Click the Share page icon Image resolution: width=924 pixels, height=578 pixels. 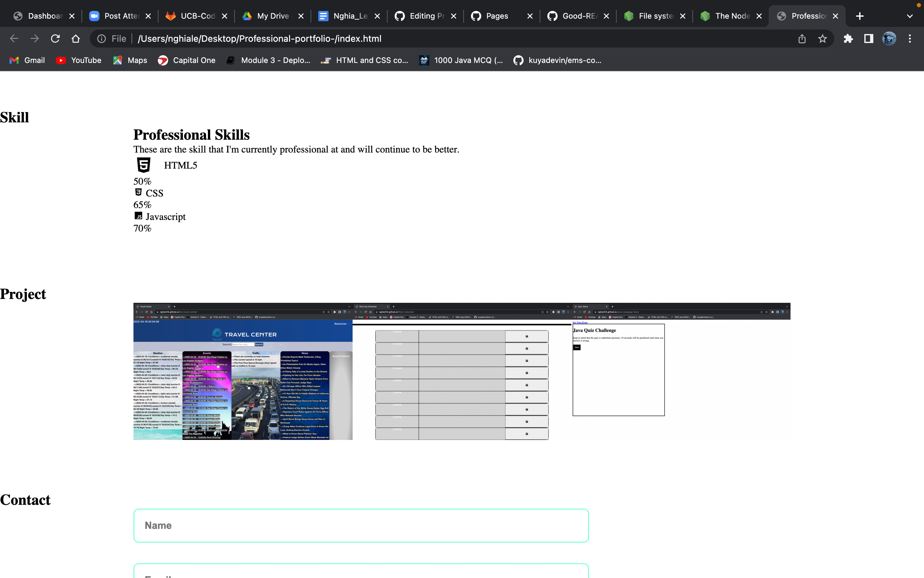click(802, 39)
